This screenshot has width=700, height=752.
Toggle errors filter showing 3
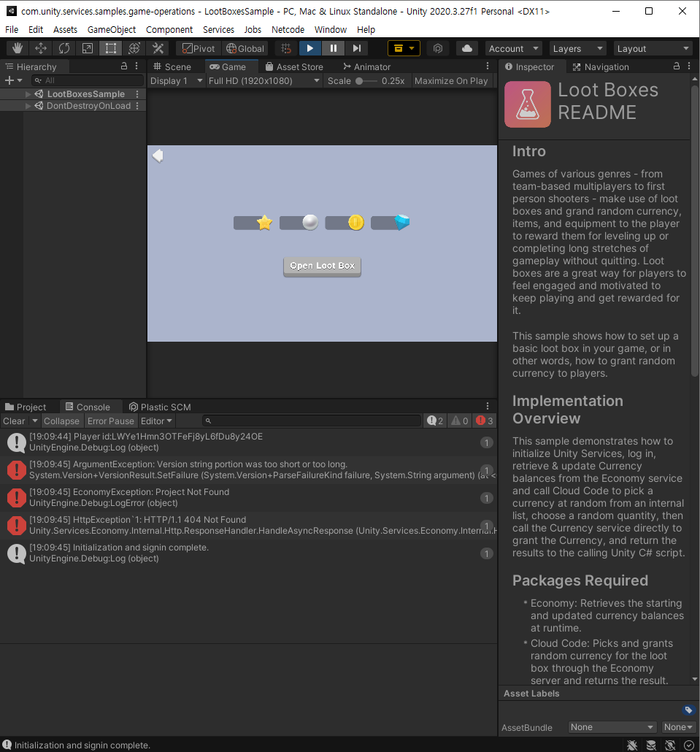(x=484, y=421)
